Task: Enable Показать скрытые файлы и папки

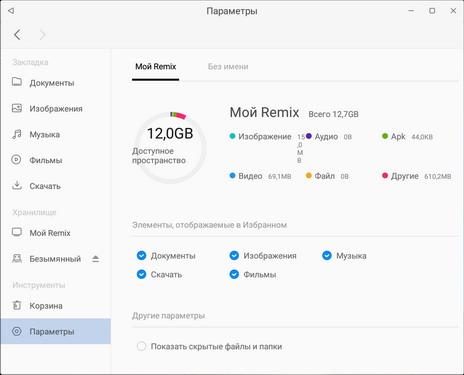Action: click(x=141, y=346)
